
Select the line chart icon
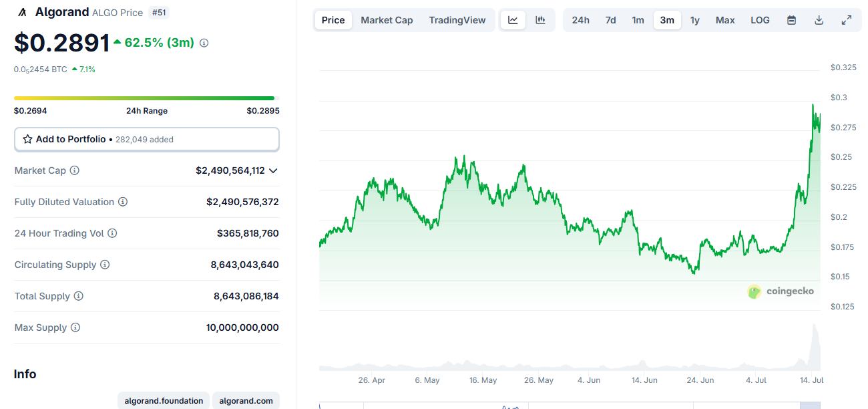[513, 20]
